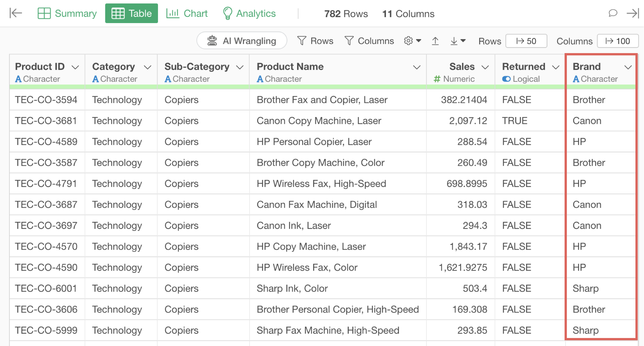The image size is (644, 346).
Task: Select cell TEC-CO-4589
Action: [x=47, y=142]
